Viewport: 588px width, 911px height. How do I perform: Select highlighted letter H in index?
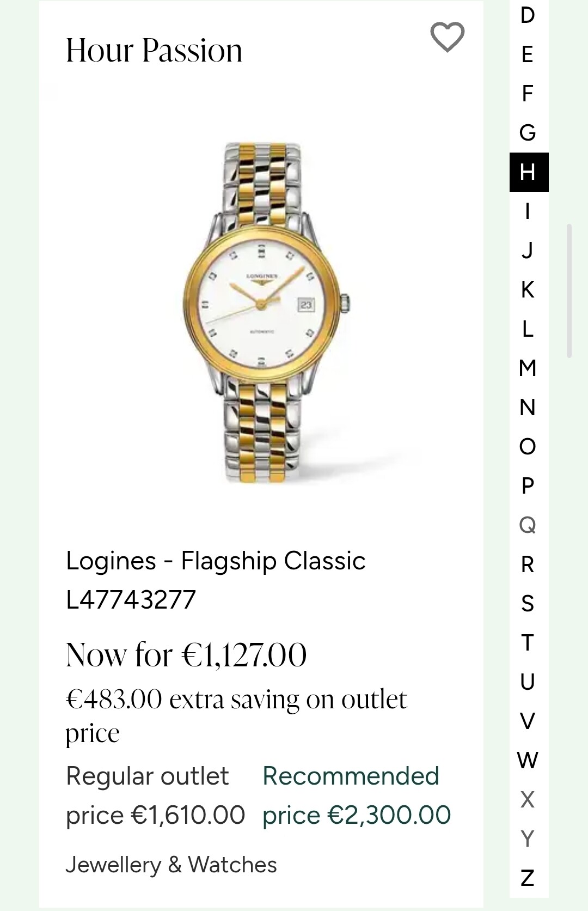(529, 172)
